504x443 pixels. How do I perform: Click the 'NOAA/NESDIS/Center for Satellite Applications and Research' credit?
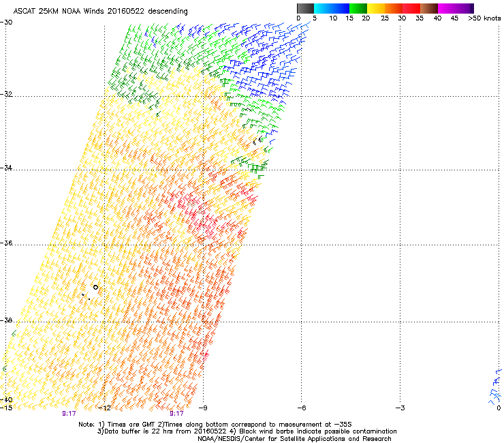294,439
